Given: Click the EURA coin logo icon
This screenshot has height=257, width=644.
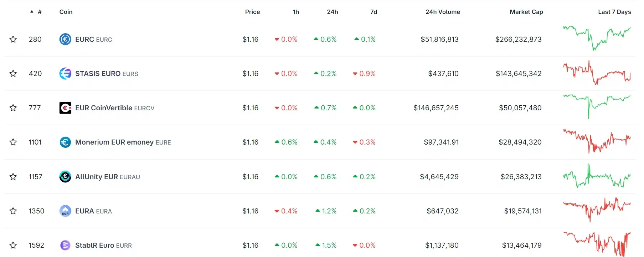Looking at the screenshot, I should [x=65, y=211].
